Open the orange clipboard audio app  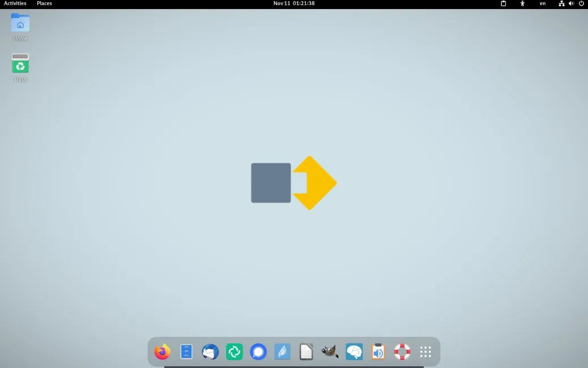point(378,352)
